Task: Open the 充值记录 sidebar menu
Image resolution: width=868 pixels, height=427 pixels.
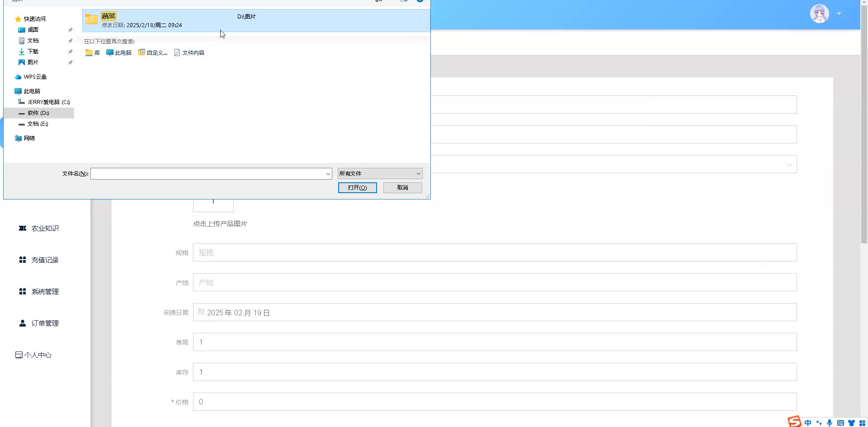Action: coord(39,260)
